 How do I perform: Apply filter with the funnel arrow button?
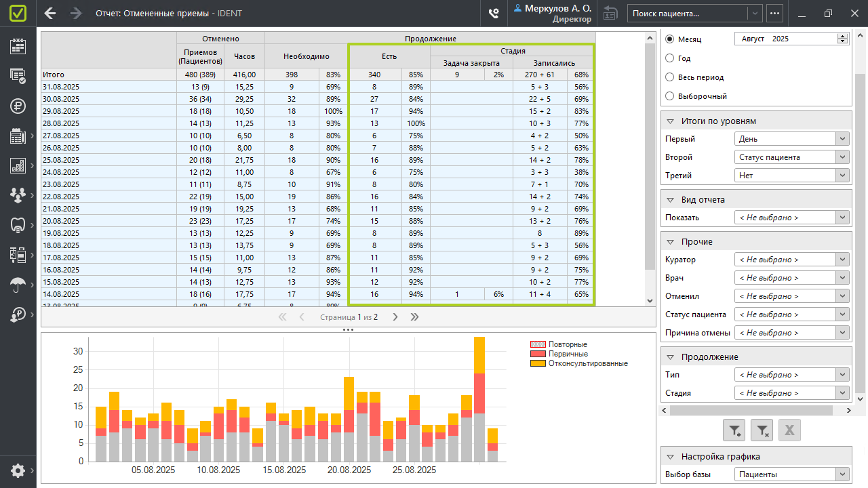tap(735, 430)
